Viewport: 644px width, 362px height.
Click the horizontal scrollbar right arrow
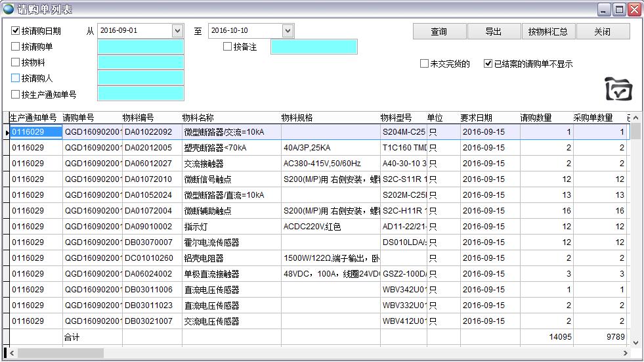(626, 353)
